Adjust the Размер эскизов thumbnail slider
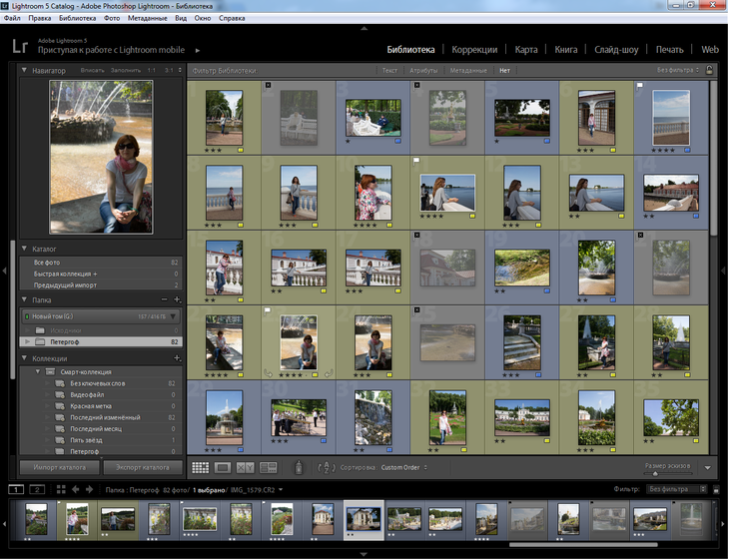729x560 pixels. [655, 473]
